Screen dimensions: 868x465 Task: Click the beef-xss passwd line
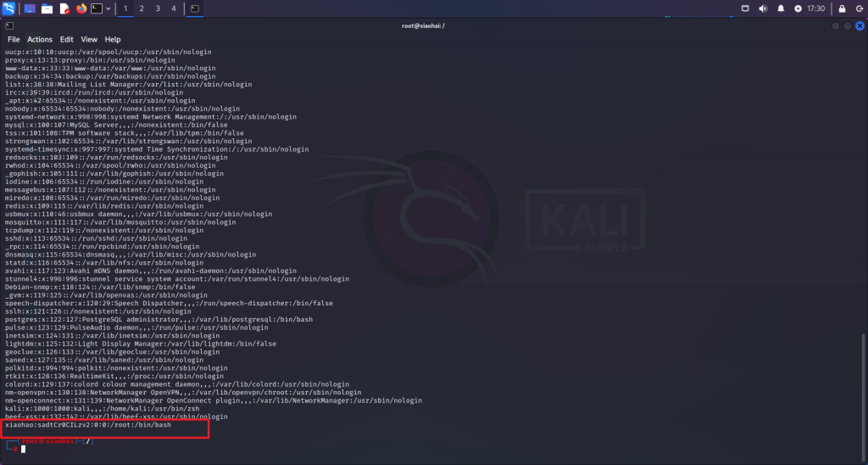(x=116, y=417)
